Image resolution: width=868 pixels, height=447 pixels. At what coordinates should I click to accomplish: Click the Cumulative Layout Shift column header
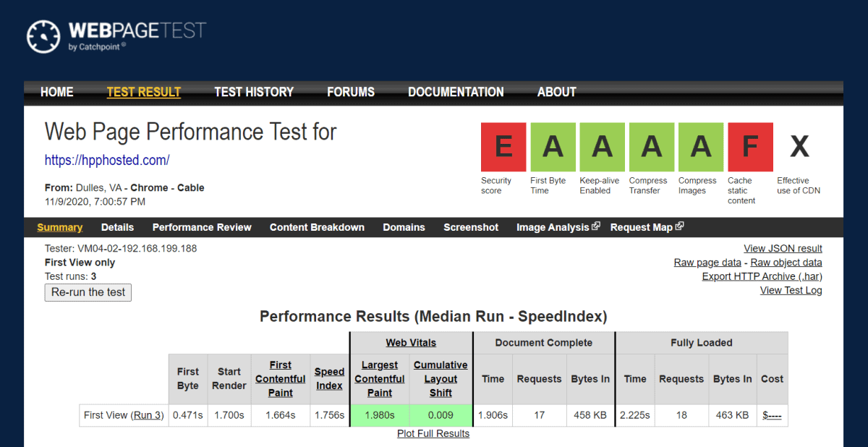tap(441, 379)
